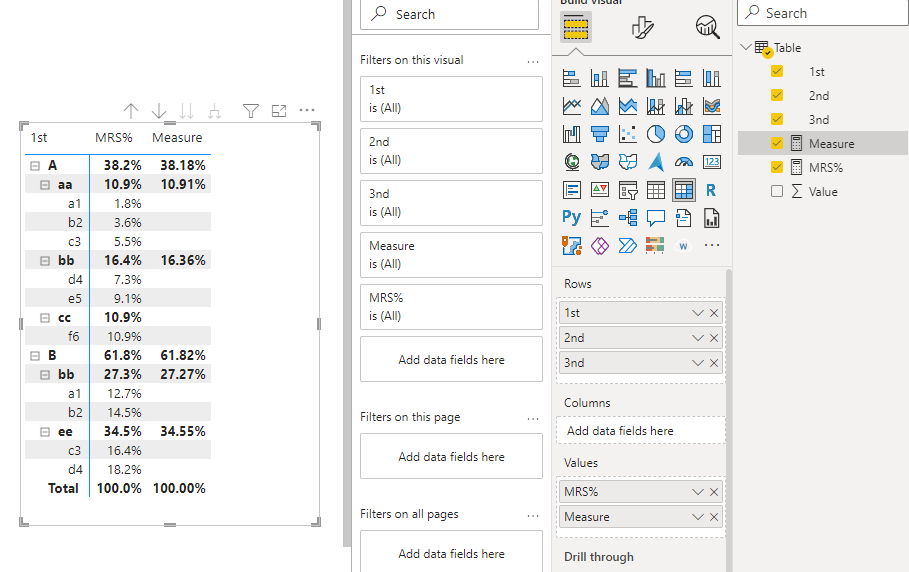Sort by the MRS% column header
The image size is (909, 572).
[x=114, y=137]
